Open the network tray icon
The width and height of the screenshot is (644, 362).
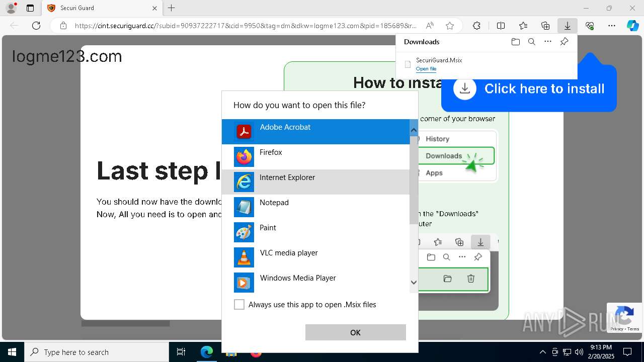pos(567,352)
